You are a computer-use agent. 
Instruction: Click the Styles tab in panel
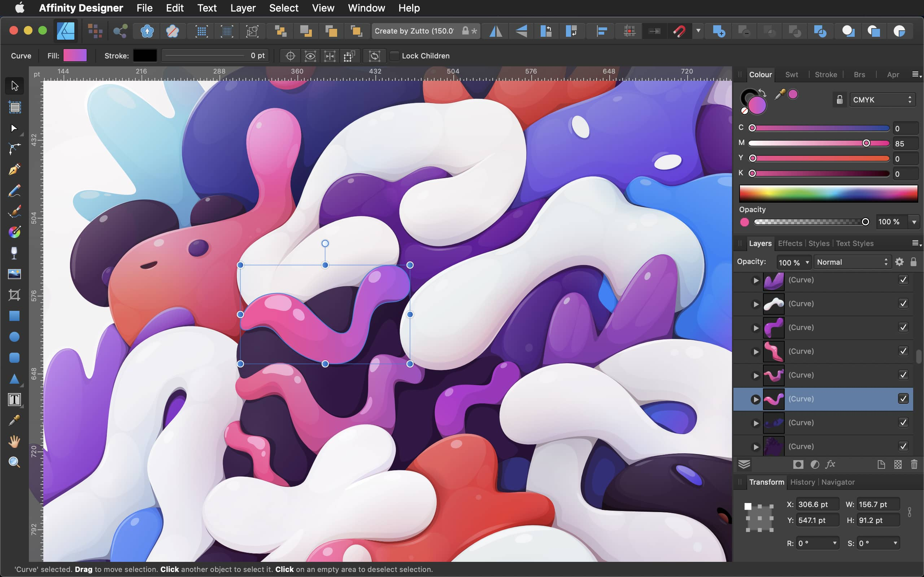tap(818, 243)
